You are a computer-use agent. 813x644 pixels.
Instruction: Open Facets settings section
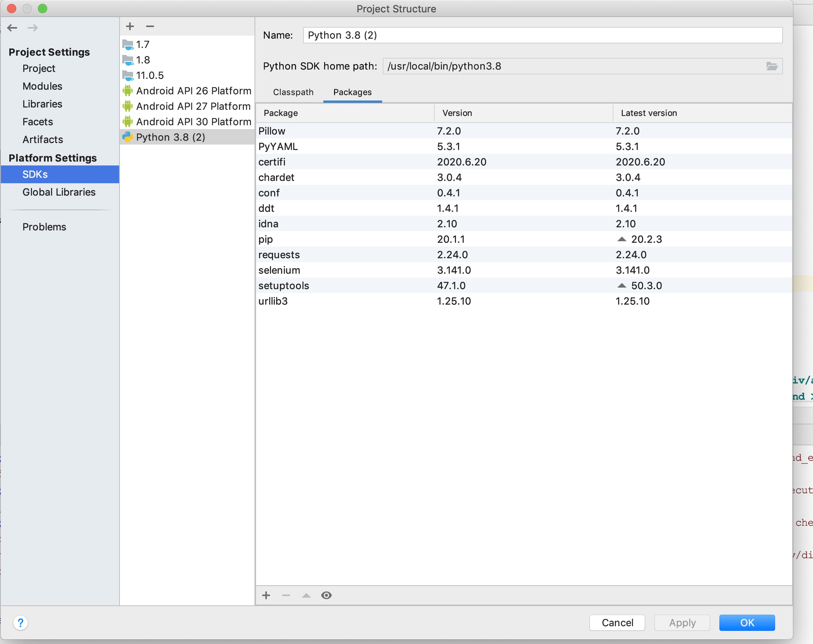38,122
